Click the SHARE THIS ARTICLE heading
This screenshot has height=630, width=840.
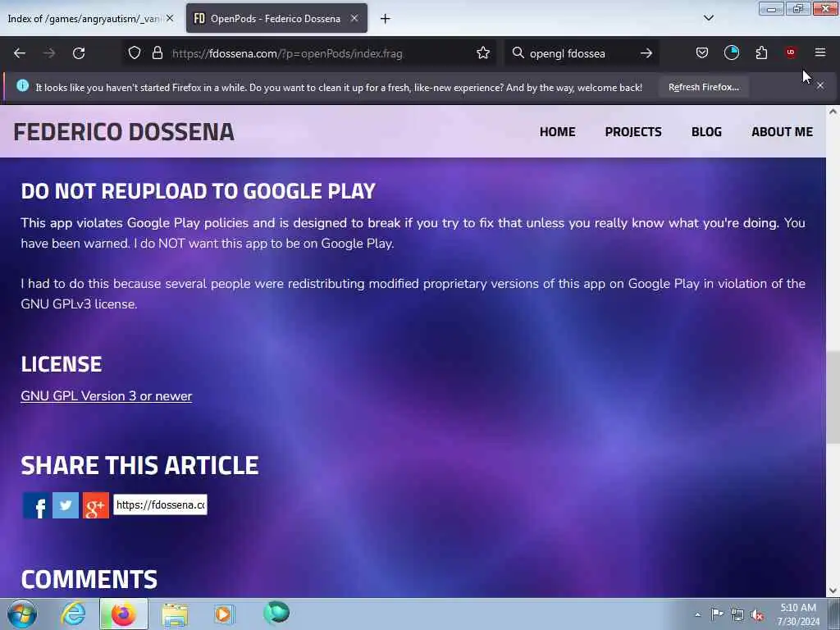click(139, 465)
